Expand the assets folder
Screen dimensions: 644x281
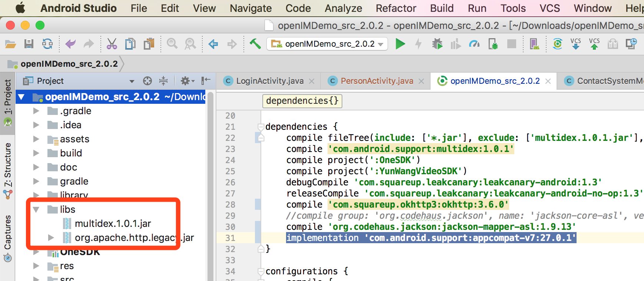point(36,139)
